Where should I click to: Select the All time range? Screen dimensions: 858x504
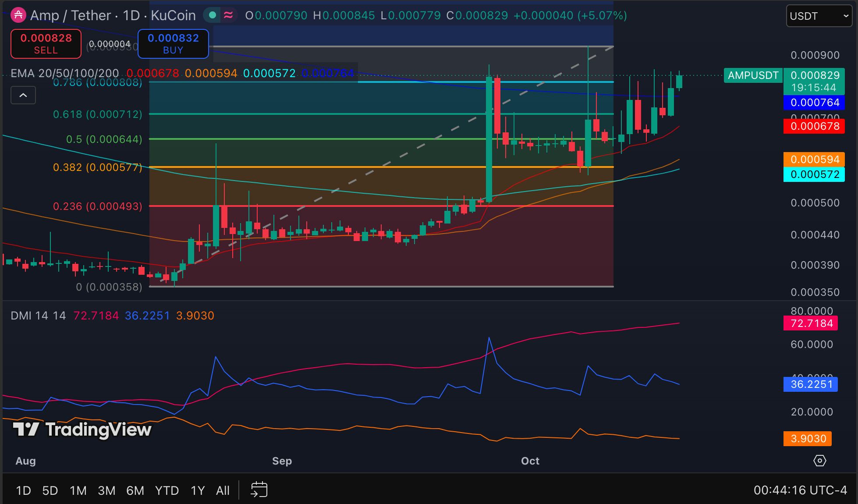click(223, 490)
